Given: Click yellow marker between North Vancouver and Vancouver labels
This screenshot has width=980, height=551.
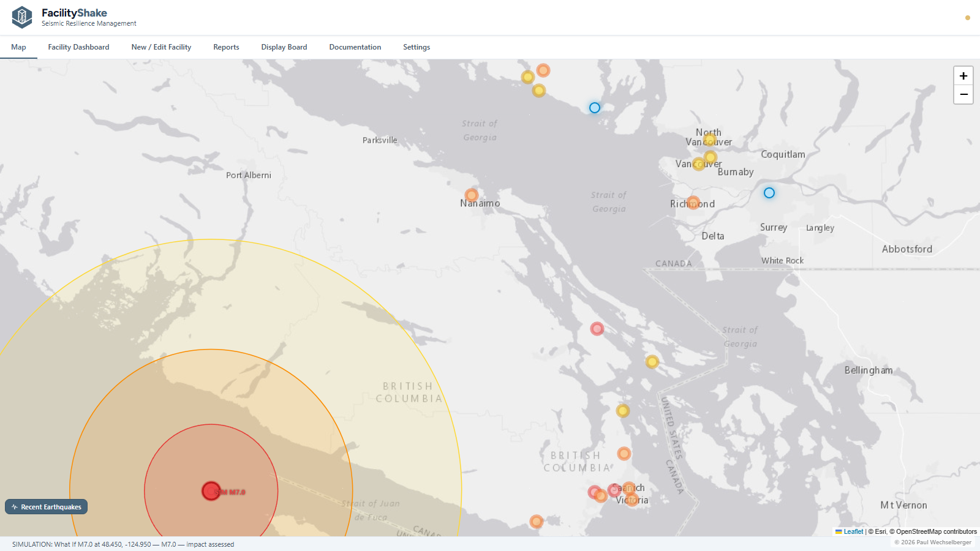Looking at the screenshot, I should point(710,157).
